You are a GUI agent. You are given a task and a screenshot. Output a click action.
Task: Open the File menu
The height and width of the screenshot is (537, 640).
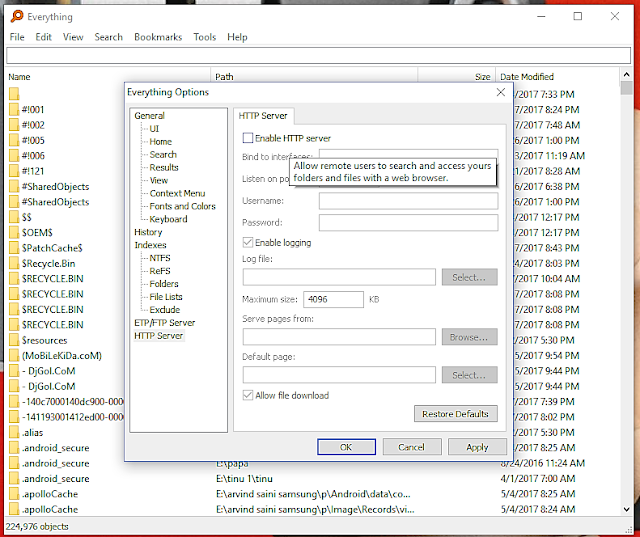[x=17, y=37]
